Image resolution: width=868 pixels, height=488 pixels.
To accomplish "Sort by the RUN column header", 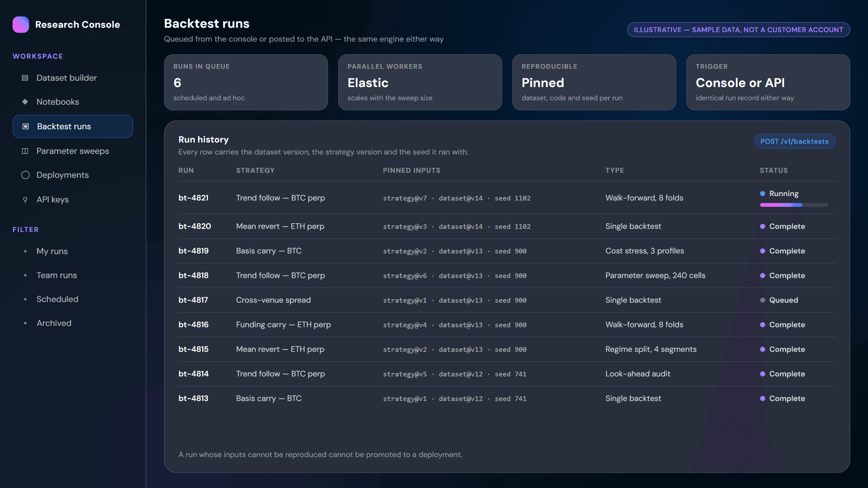I will pyautogui.click(x=186, y=171).
